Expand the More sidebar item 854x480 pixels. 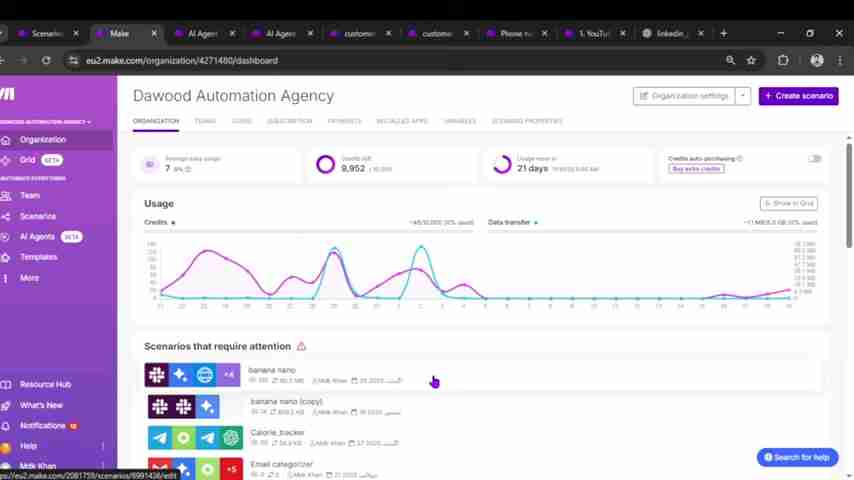[29, 278]
